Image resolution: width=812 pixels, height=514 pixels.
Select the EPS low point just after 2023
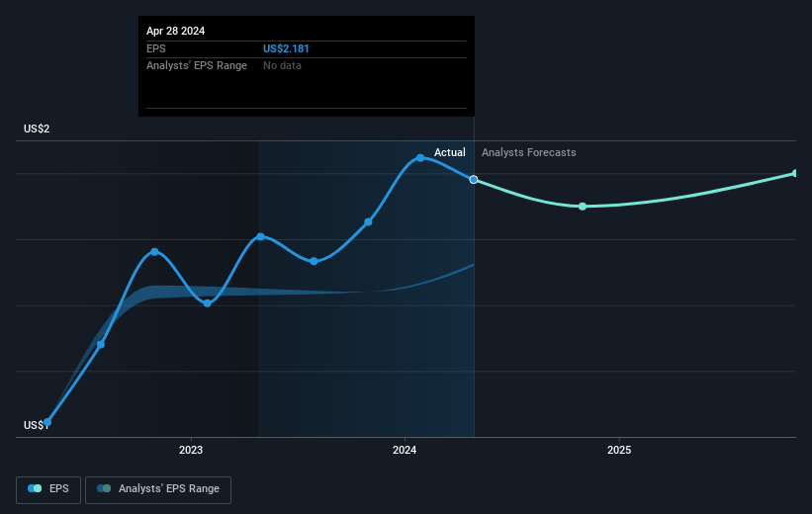click(207, 303)
